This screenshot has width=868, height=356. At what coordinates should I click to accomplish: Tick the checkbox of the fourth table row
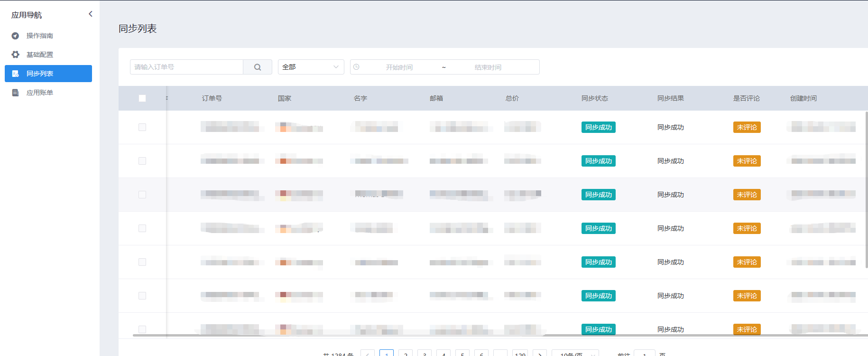(x=142, y=228)
